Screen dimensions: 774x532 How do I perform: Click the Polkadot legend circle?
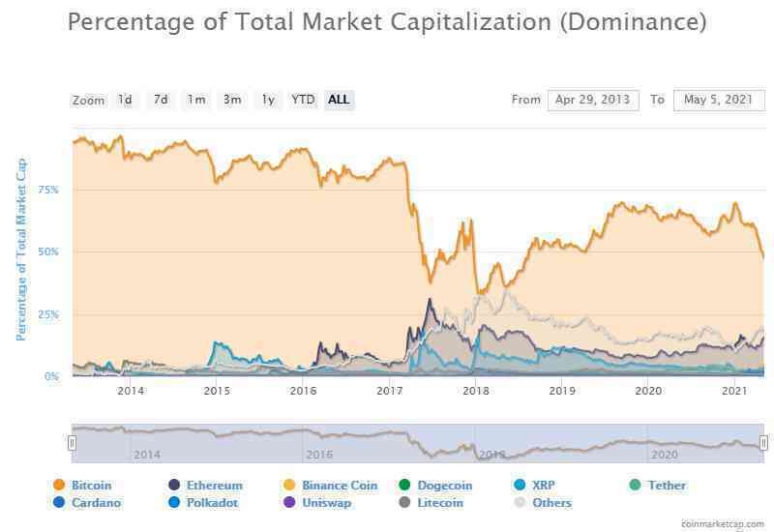[174, 502]
